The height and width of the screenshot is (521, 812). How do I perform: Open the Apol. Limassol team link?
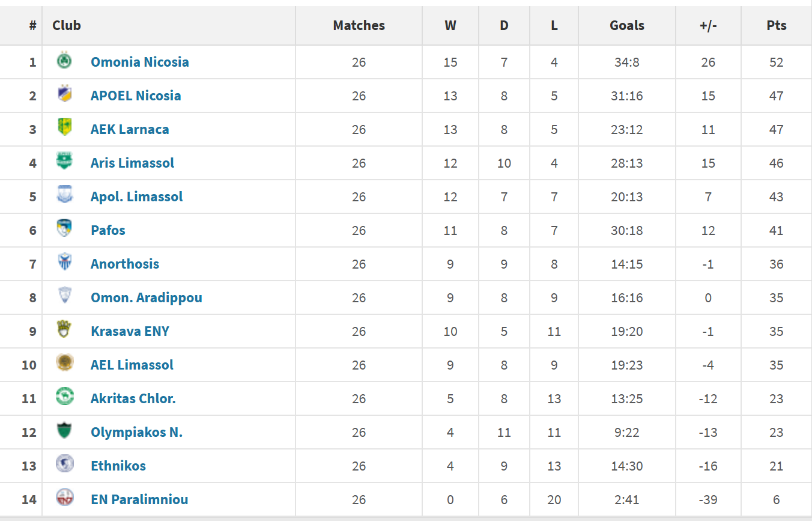pos(136,197)
